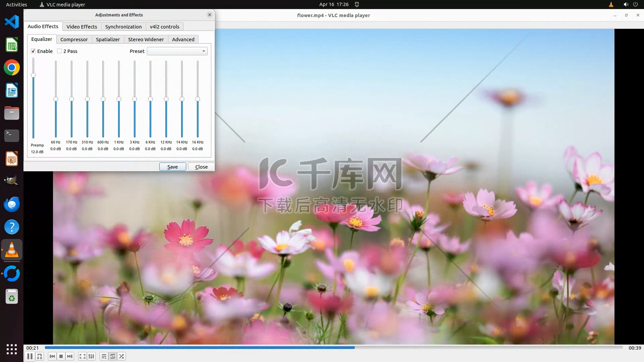Check the 2 Pass checkbox

click(x=59, y=51)
